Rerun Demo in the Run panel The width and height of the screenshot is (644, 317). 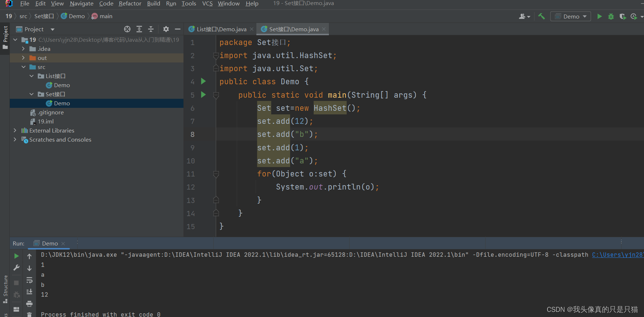click(16, 256)
